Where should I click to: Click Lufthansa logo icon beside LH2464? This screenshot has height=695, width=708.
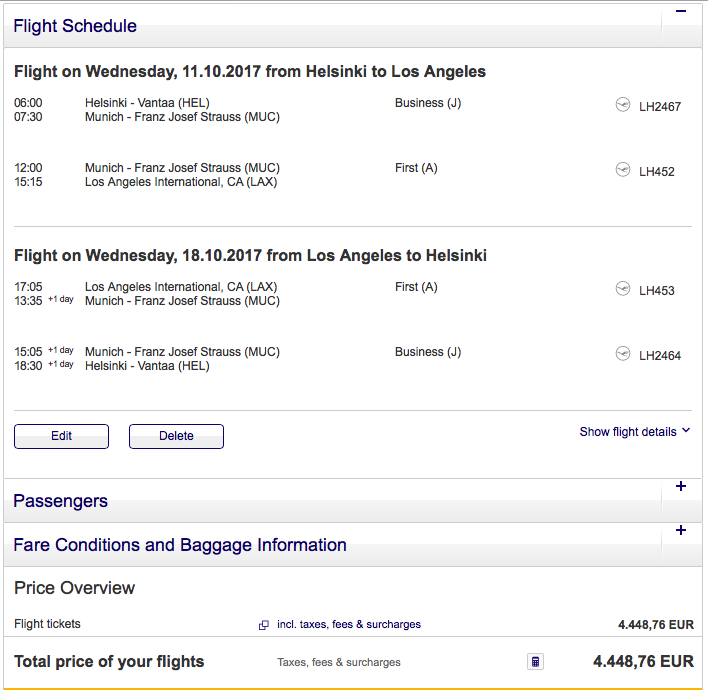coord(623,354)
